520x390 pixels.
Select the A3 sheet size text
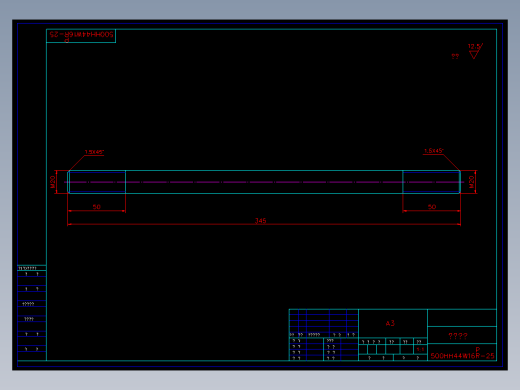(x=390, y=323)
